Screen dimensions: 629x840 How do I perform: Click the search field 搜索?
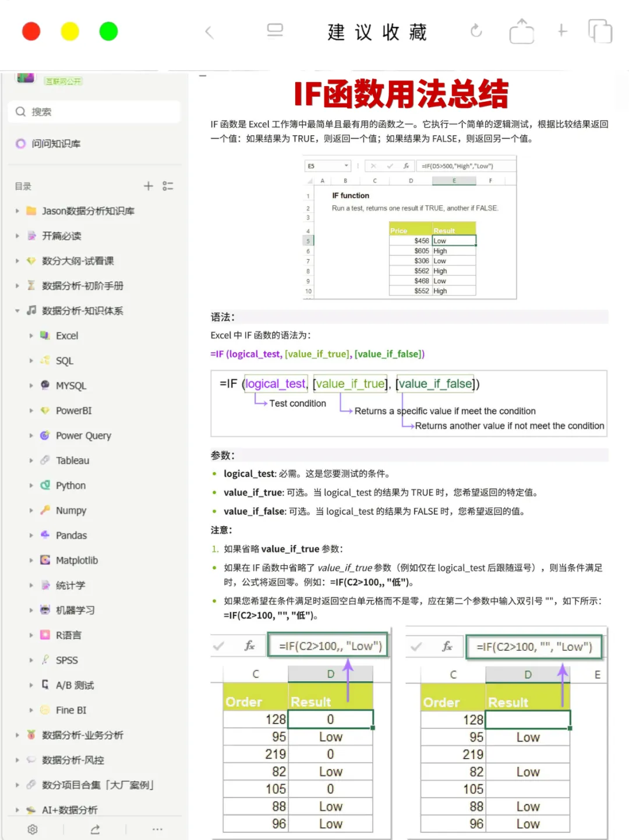(94, 112)
